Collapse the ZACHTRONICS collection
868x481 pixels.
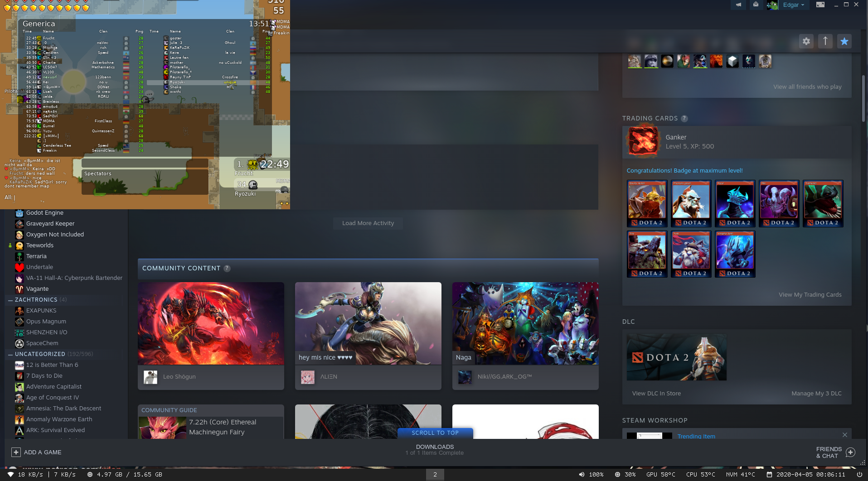pos(10,300)
